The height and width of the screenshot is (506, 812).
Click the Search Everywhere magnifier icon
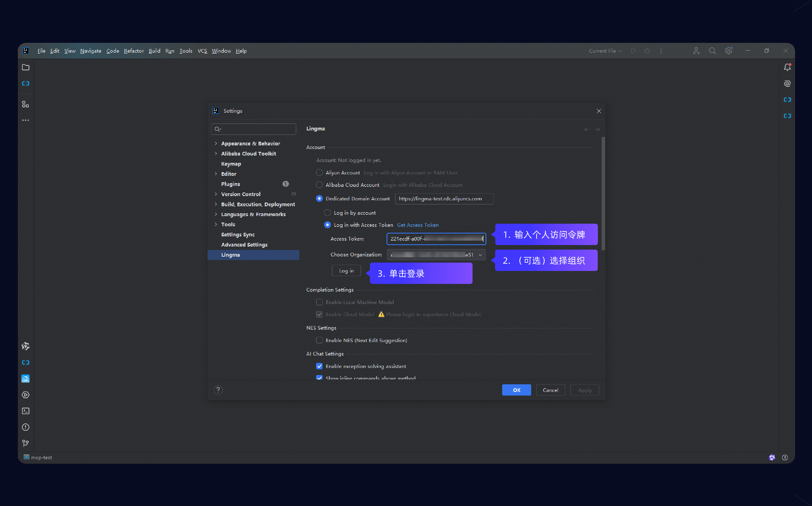[x=712, y=51]
